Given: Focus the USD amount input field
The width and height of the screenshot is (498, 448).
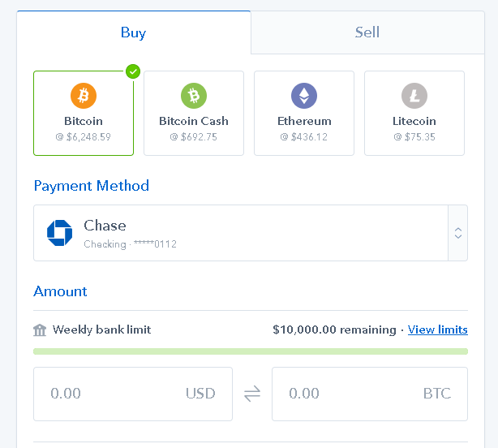Looking at the screenshot, I should [133, 394].
